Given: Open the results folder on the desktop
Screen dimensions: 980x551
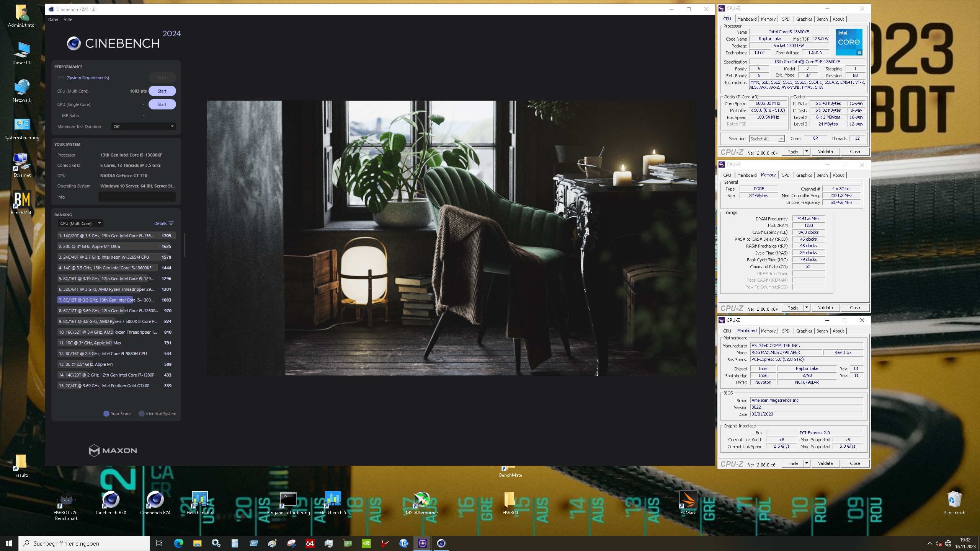Looking at the screenshot, I should coord(22,466).
